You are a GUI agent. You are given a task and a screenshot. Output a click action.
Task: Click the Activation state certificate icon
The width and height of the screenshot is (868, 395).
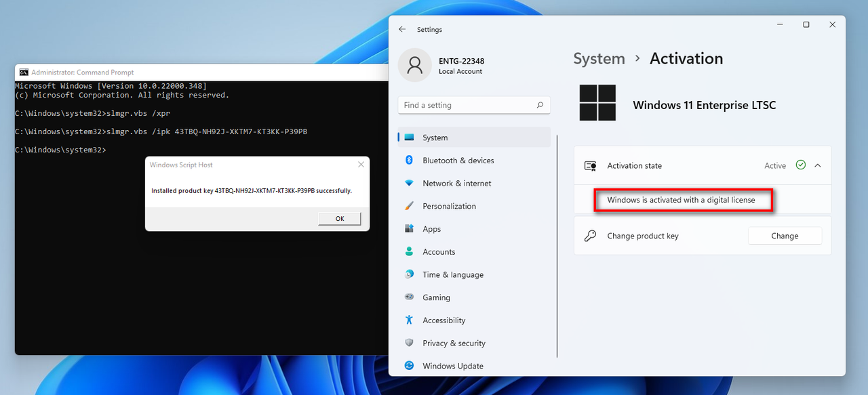pyautogui.click(x=591, y=166)
